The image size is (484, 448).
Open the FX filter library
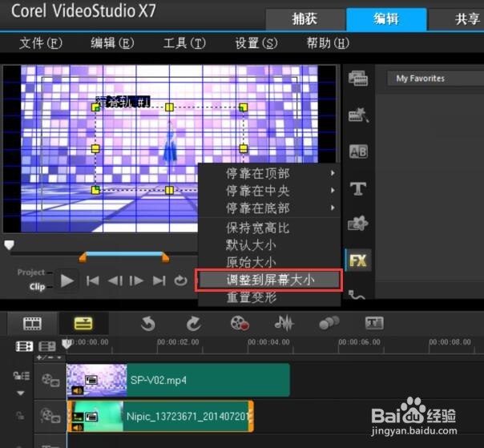tap(358, 260)
